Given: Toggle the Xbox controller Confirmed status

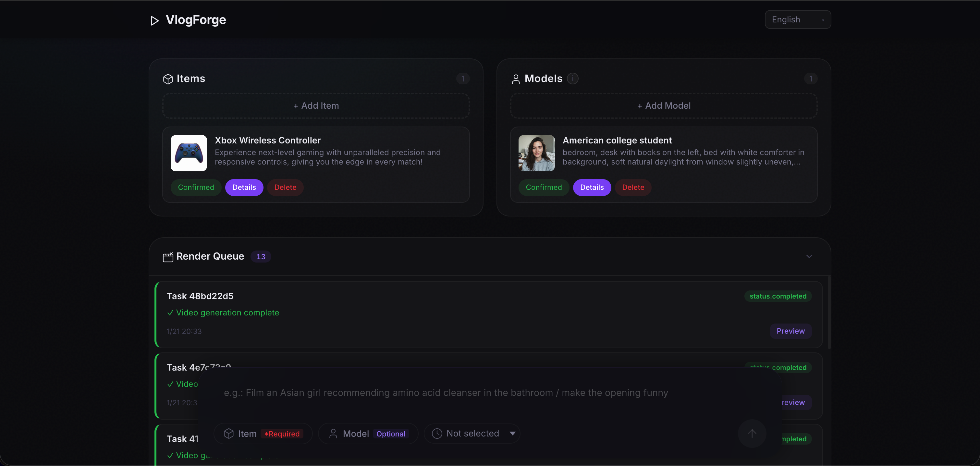Looking at the screenshot, I should click(x=196, y=187).
